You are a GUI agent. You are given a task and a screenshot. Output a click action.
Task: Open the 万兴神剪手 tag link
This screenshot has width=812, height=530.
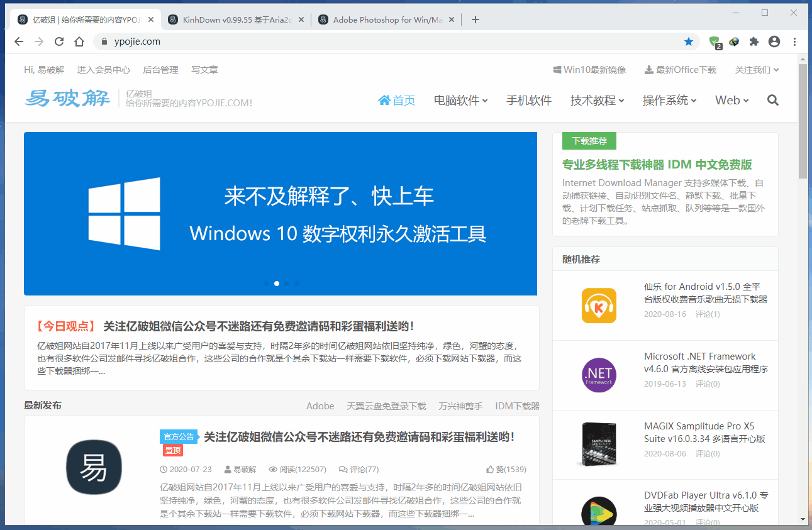[460, 406]
